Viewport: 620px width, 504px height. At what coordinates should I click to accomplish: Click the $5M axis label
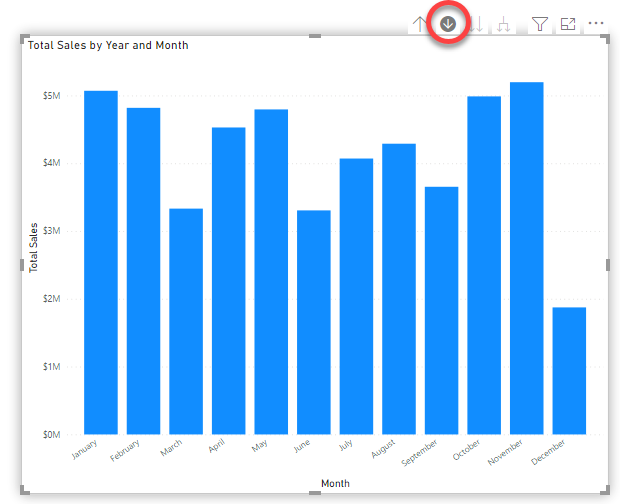pyautogui.click(x=52, y=96)
